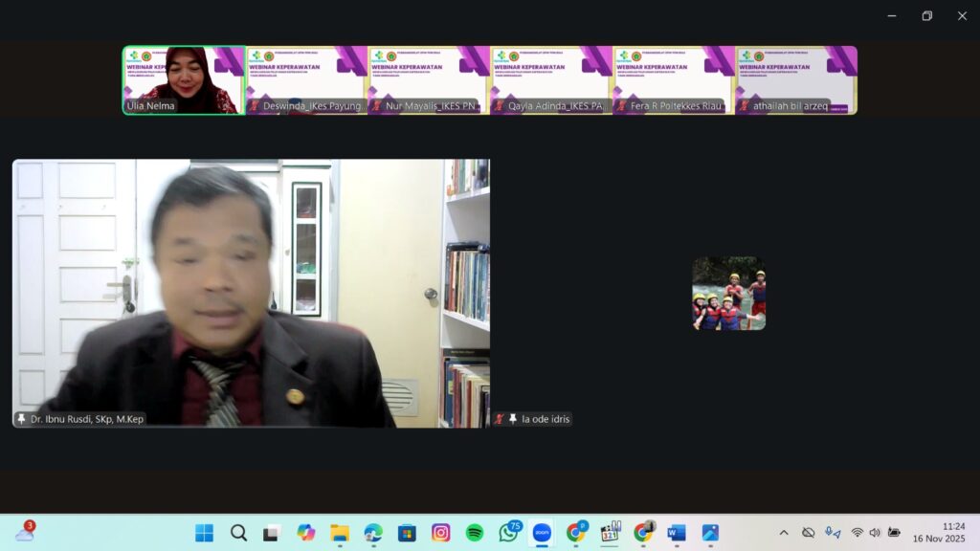Open the Wi-Fi network settings icon
Viewport: 980px width, 551px height.
pos(857,533)
